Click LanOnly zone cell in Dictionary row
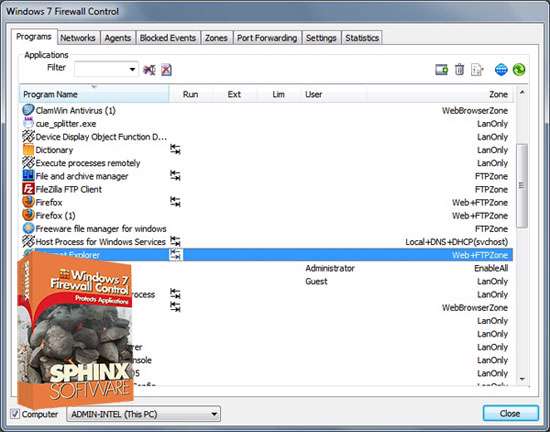The height and width of the screenshot is (432, 550). pos(492,150)
